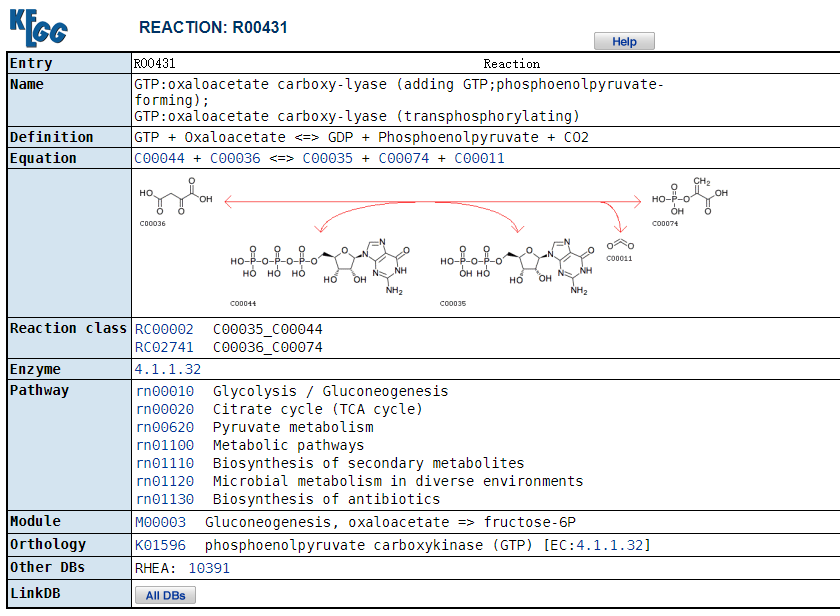Open pathway rn00020 Citrate cycle

point(165,410)
